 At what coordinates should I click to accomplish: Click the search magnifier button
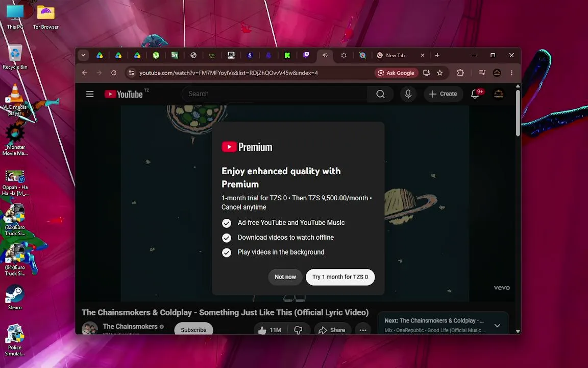point(380,94)
